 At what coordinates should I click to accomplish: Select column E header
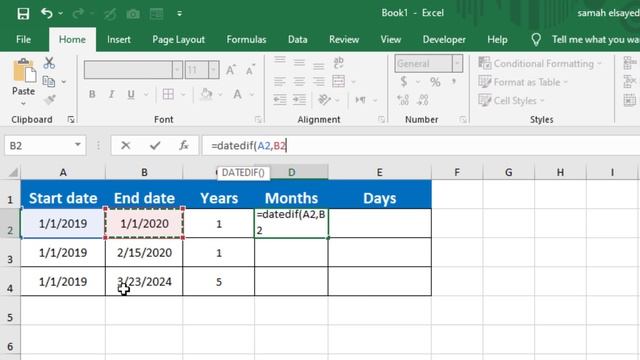click(379, 172)
